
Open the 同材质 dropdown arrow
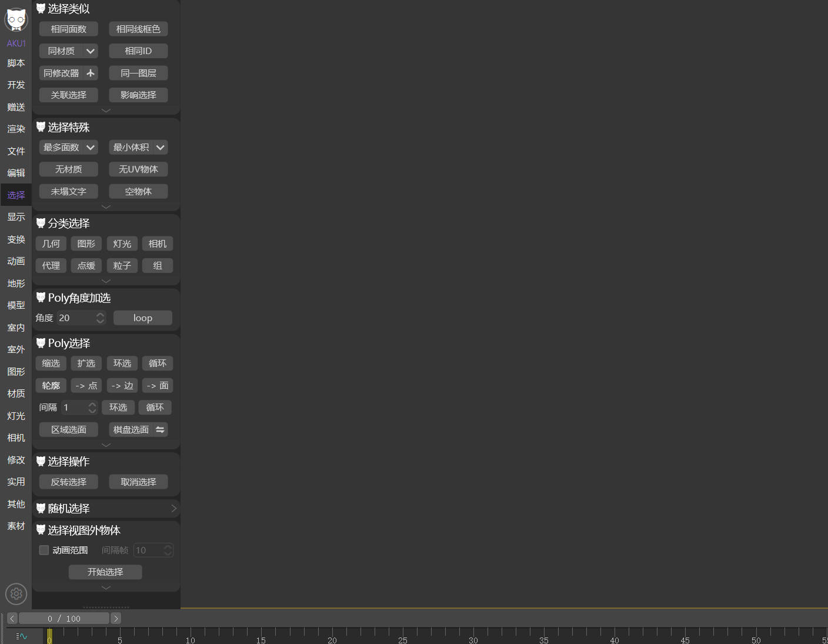(x=91, y=51)
